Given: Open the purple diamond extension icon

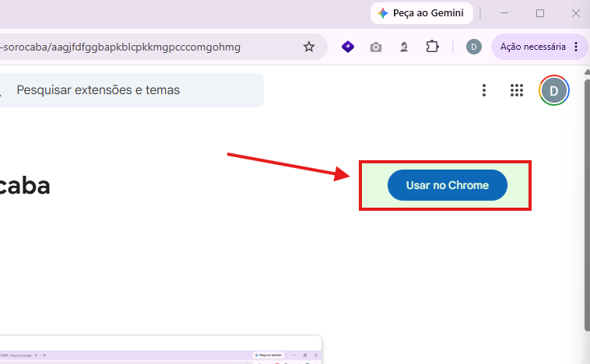Looking at the screenshot, I should 348,47.
